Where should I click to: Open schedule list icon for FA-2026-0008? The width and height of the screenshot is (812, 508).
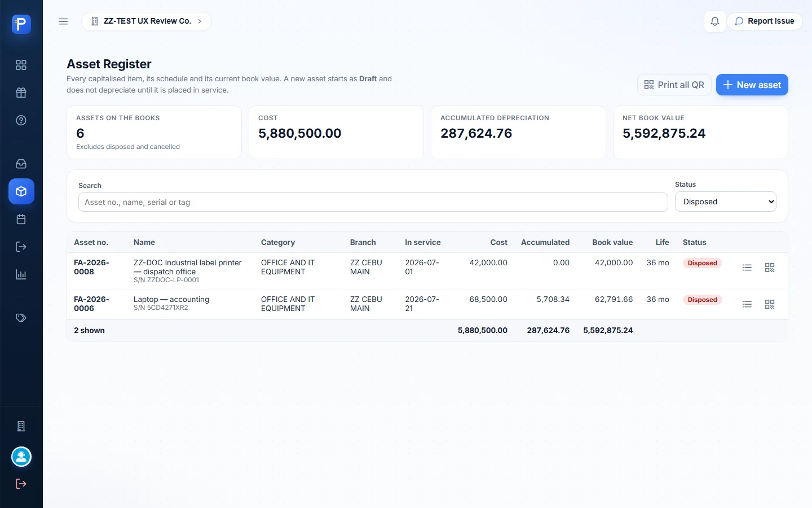click(x=747, y=268)
